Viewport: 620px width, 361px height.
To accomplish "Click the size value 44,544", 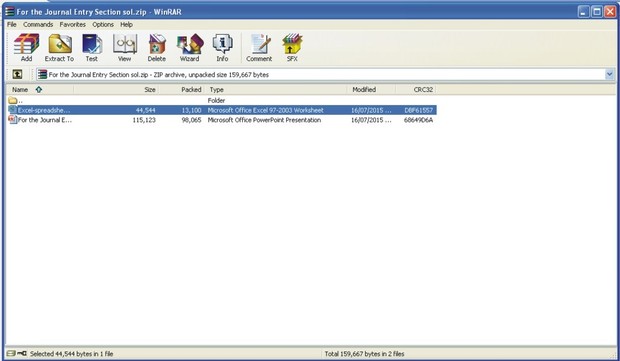I will (x=146, y=110).
